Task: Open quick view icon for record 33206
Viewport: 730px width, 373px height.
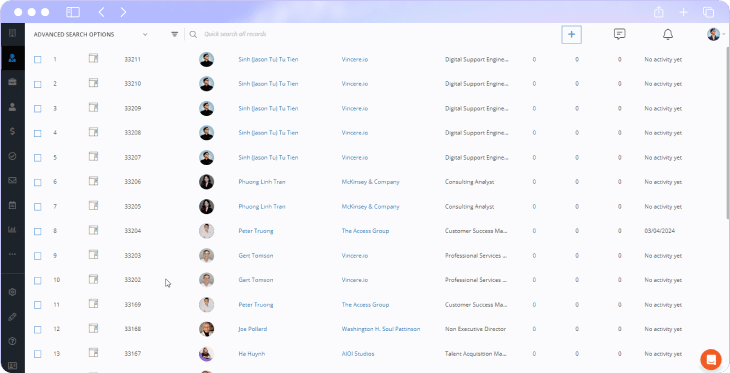Action: point(94,181)
